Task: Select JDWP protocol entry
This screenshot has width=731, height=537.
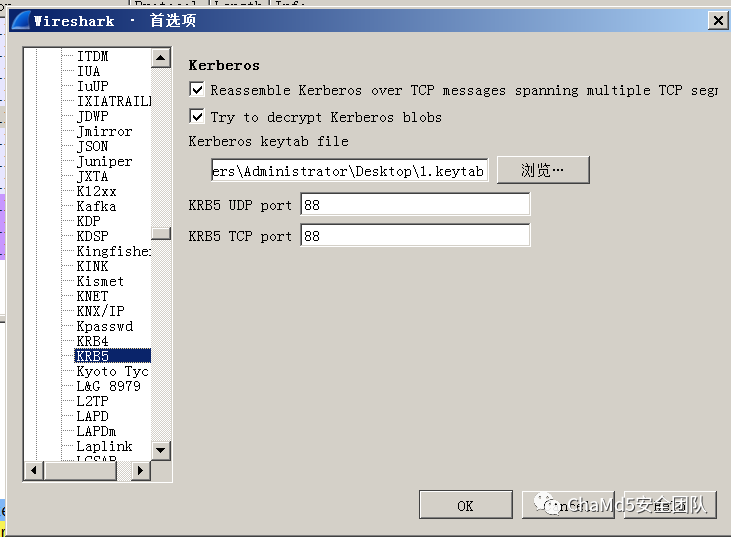Action: coord(92,116)
